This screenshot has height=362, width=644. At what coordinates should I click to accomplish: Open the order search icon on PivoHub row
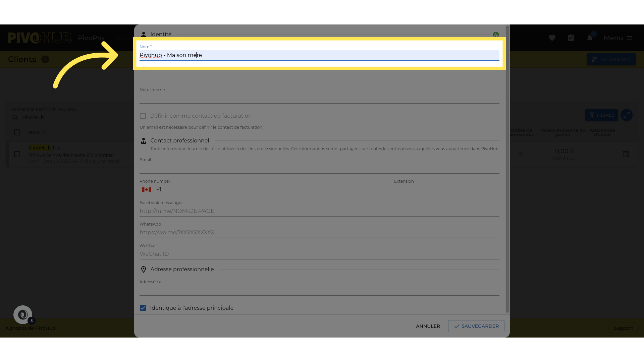pyautogui.click(x=626, y=154)
